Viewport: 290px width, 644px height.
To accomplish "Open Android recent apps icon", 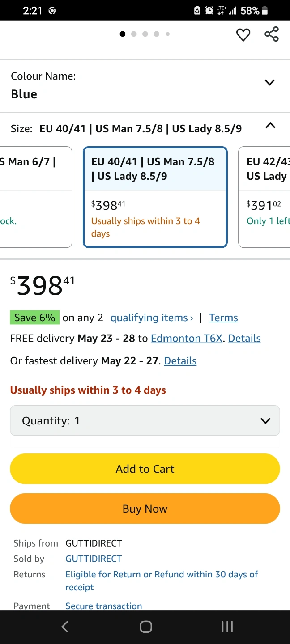I will [x=227, y=627].
